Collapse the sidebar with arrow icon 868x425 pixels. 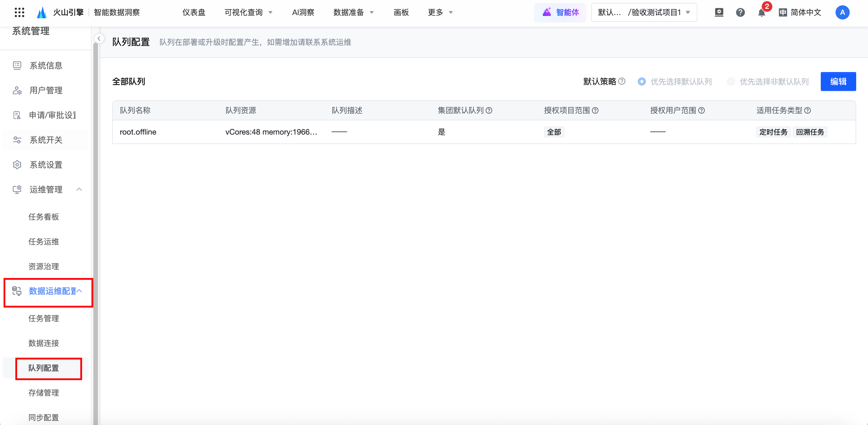pyautogui.click(x=99, y=39)
